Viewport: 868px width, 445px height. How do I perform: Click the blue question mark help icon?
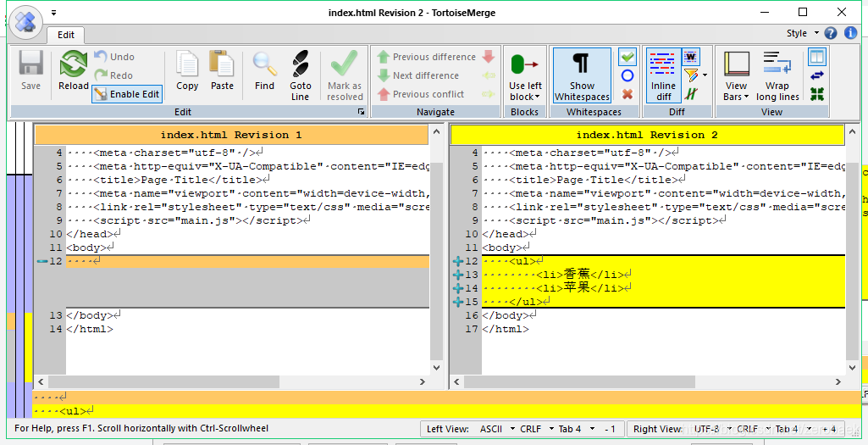(831, 33)
